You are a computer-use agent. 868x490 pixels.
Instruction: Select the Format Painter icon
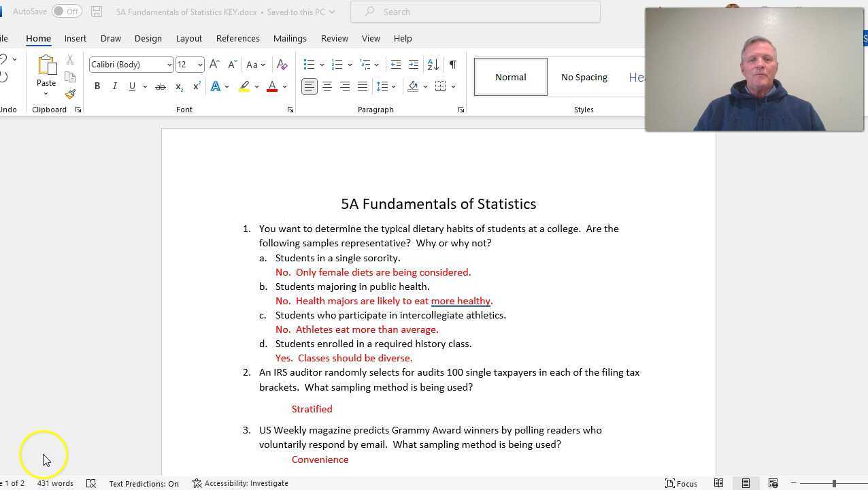coord(70,94)
